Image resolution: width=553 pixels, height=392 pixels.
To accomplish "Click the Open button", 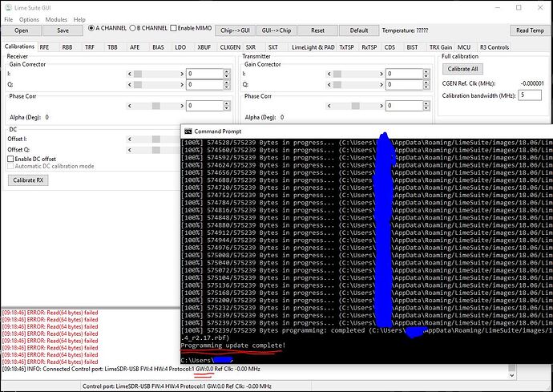I will coord(21,30).
